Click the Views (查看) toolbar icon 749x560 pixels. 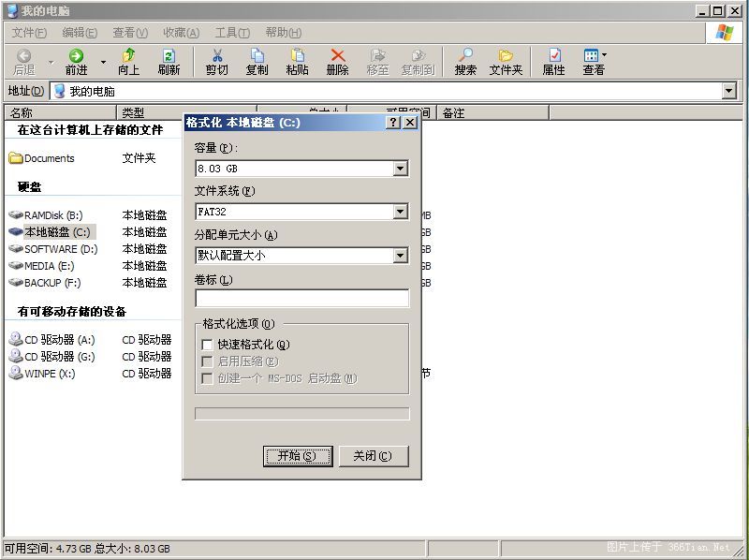pos(591,55)
